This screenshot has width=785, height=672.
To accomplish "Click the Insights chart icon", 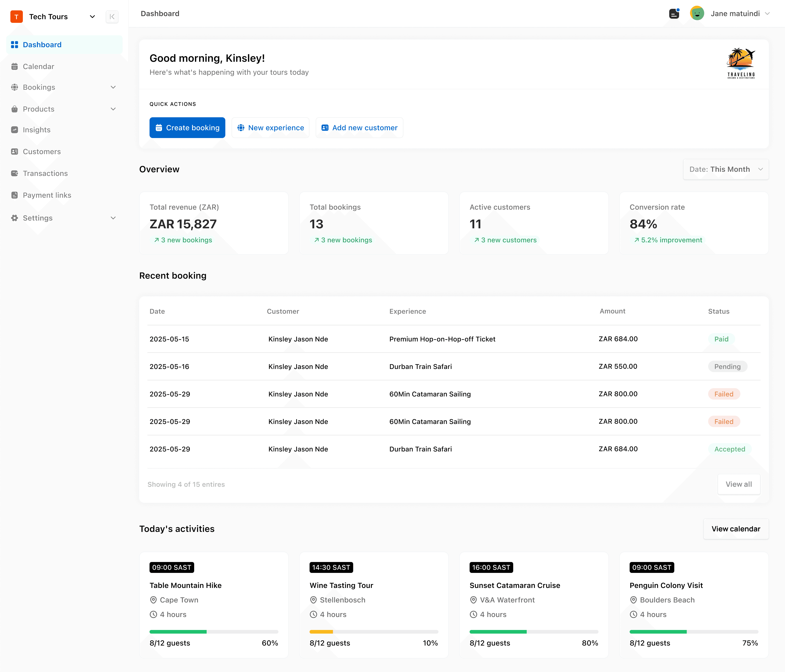I will 14,130.
